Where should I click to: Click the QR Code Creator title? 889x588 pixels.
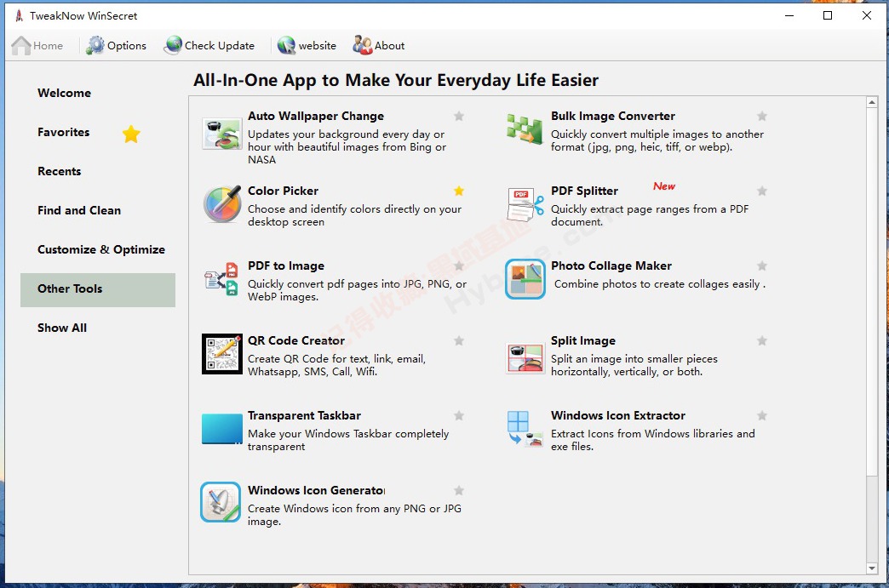296,340
